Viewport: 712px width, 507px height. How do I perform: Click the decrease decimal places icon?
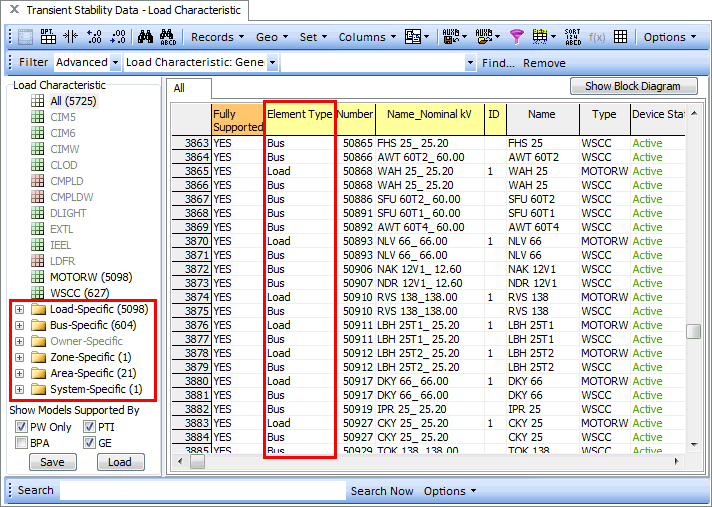[118, 37]
